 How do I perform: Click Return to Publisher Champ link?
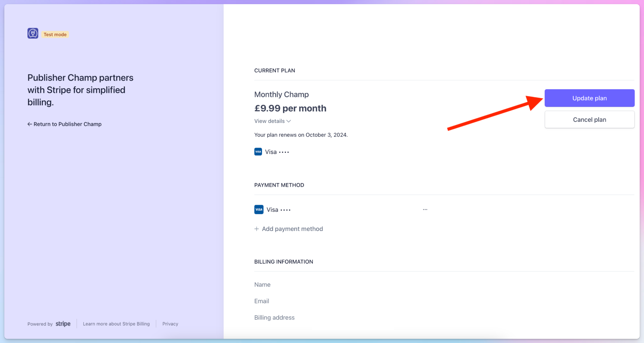pos(65,124)
